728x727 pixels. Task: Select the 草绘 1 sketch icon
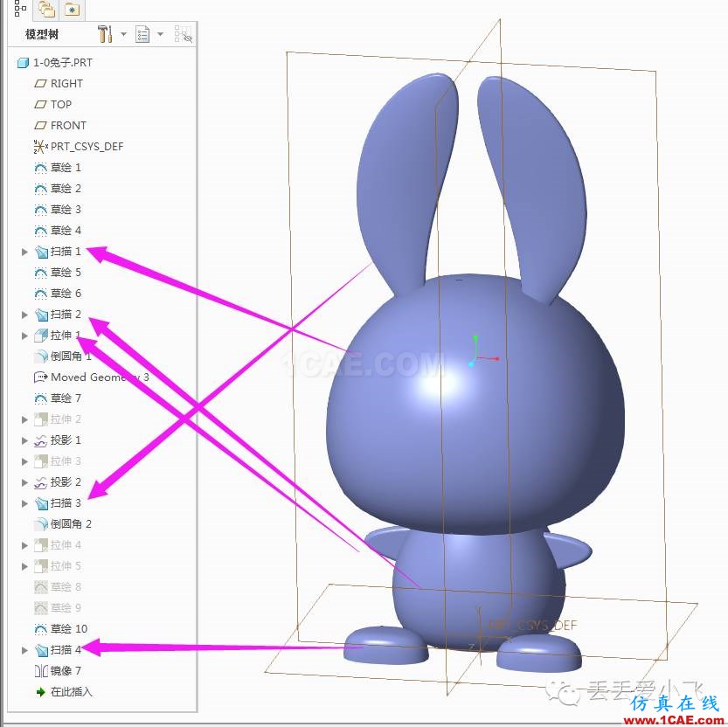[x=40, y=168]
